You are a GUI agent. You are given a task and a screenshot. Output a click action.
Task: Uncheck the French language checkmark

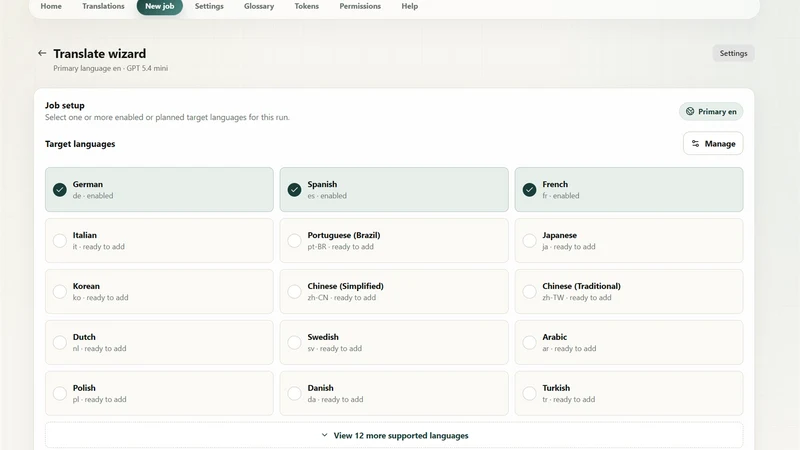530,190
